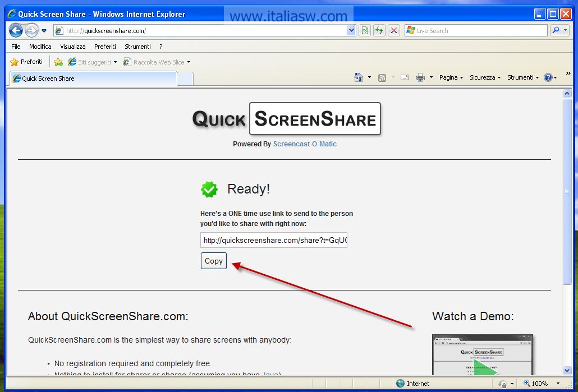Go back with the Back arrow button
This screenshot has width=578, height=392.
click(16, 31)
